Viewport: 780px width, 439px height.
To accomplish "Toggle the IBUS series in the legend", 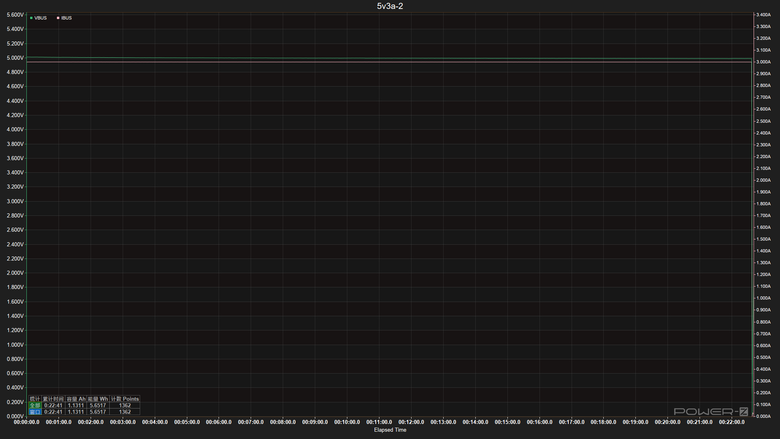I will click(64, 18).
